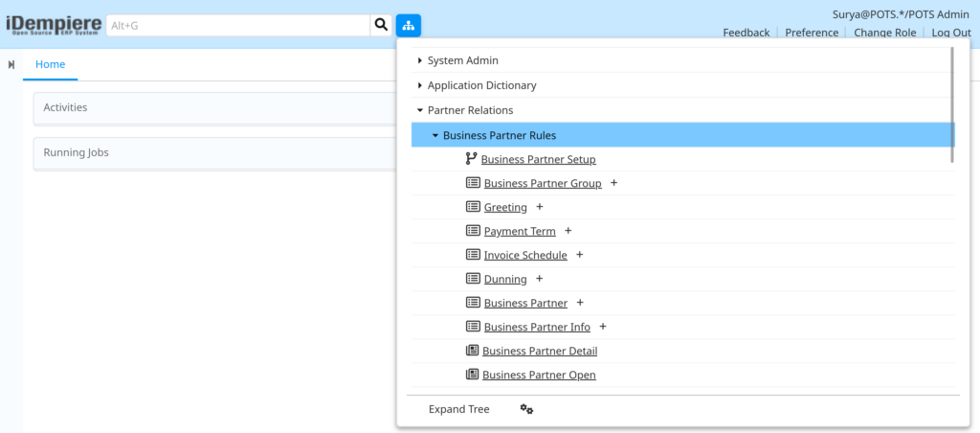This screenshot has width=980, height=433.
Task: Click plus next to Business Partner Info
Action: click(x=603, y=326)
